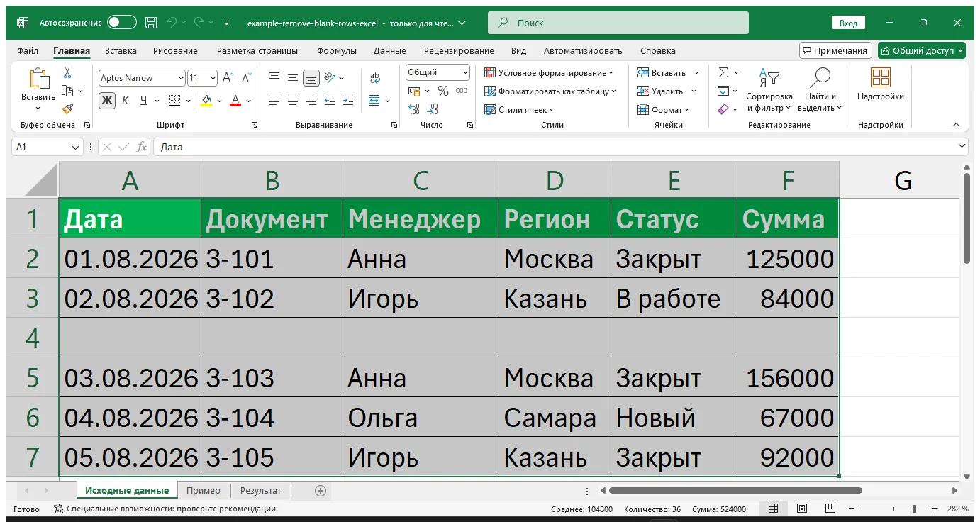Switch to Normal view icon in status bar
Screen dimensions: 980x522
(x=774, y=509)
